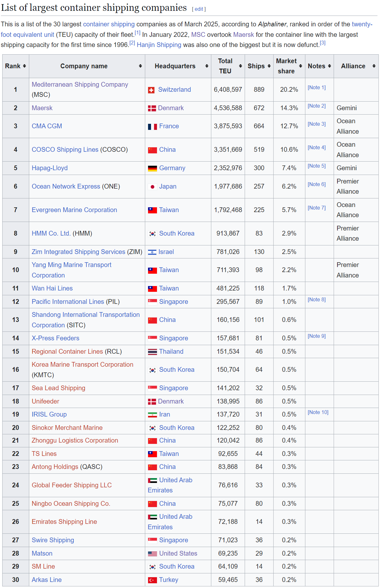
Task: Open the edit link beside section heading
Action: click(199, 9)
